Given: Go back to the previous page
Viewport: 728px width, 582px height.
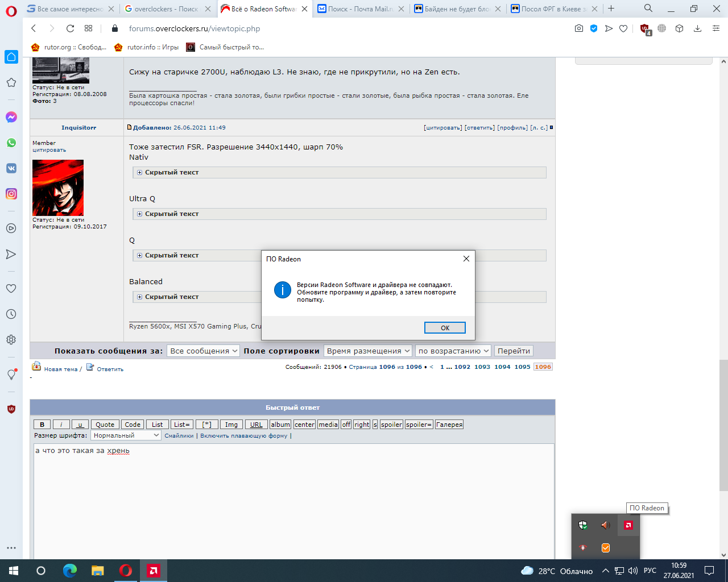Looking at the screenshot, I should pos(34,28).
